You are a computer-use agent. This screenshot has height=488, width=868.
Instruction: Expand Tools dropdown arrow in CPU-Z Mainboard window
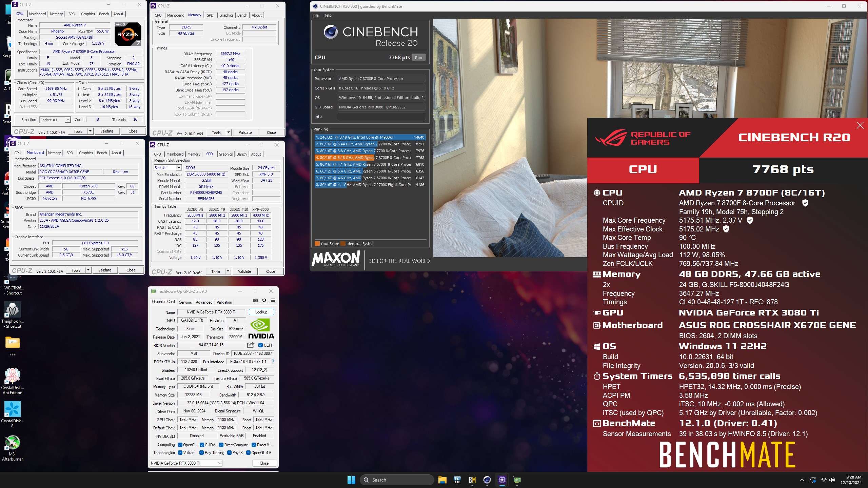click(x=88, y=270)
